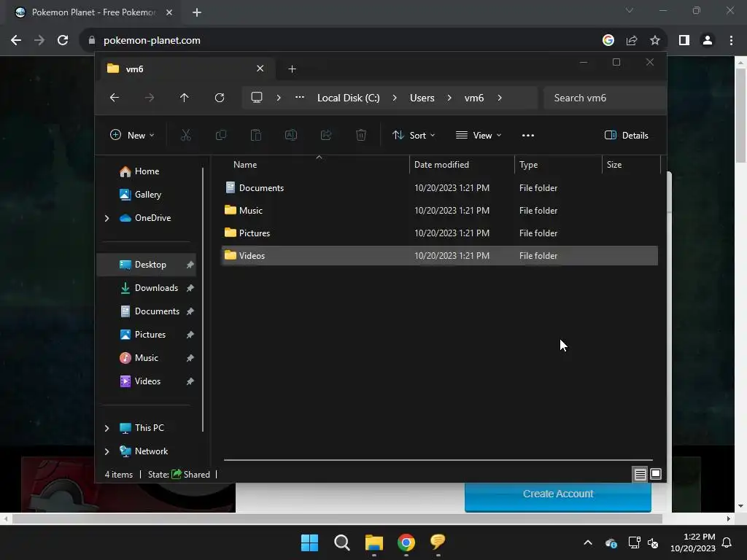Click Chrome address bar URL
The image size is (747, 560).
coord(152,41)
